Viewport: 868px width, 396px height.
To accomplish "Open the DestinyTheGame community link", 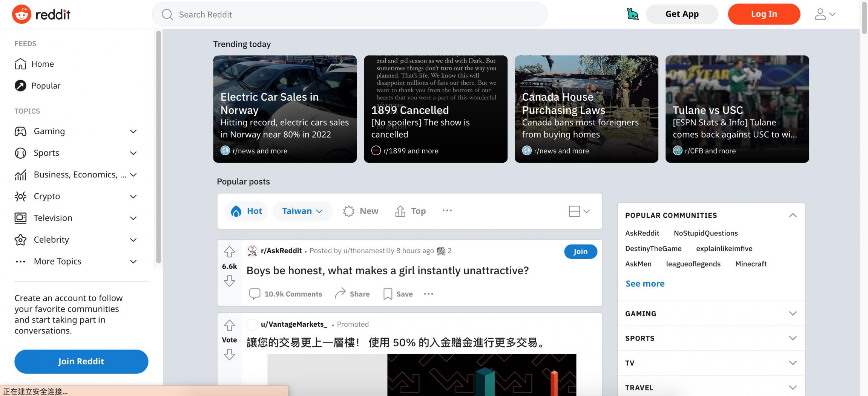I will point(653,249).
